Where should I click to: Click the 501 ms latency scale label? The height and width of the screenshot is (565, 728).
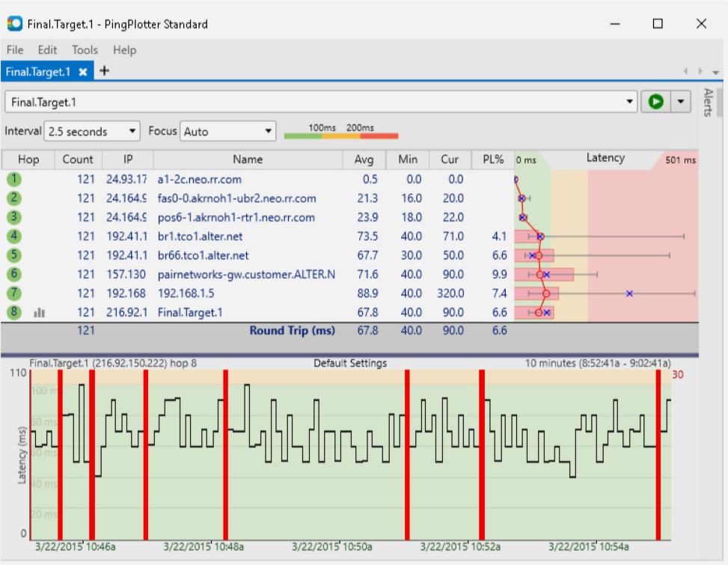(x=681, y=160)
